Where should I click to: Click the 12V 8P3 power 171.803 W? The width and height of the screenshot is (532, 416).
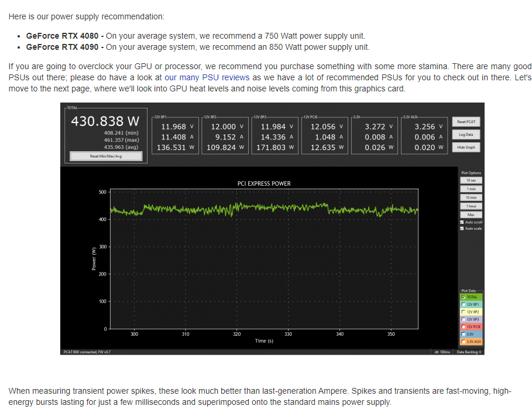coord(275,148)
